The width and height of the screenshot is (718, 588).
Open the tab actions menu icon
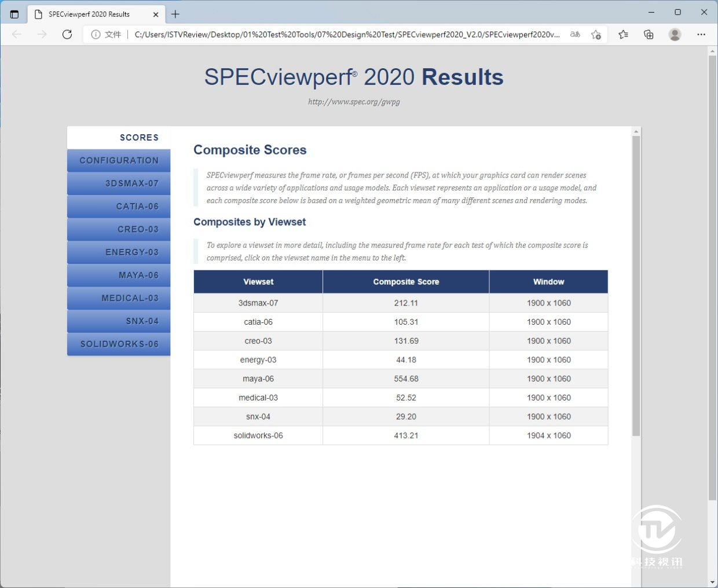tap(14, 14)
